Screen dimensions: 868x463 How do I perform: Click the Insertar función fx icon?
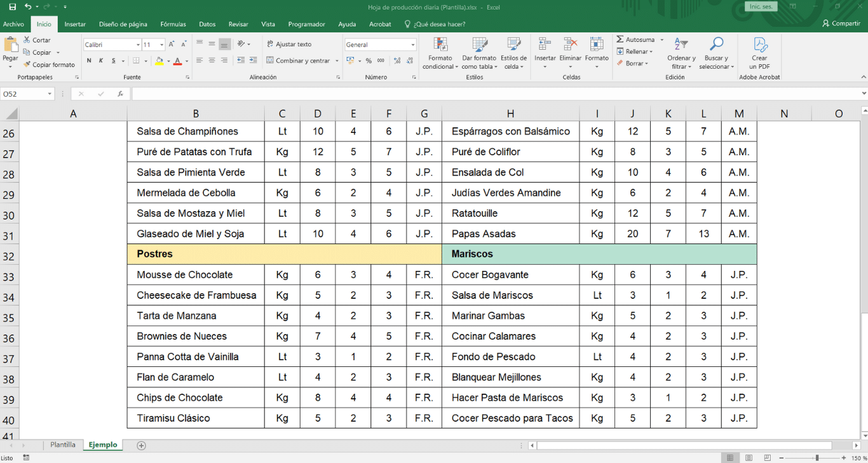click(x=120, y=94)
